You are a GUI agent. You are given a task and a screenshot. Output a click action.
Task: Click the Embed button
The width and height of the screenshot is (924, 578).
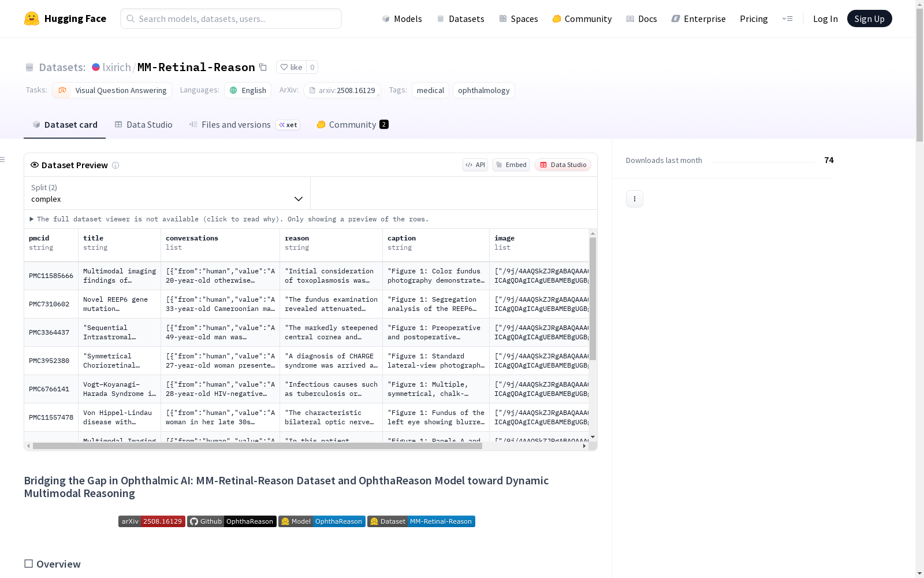coord(511,165)
